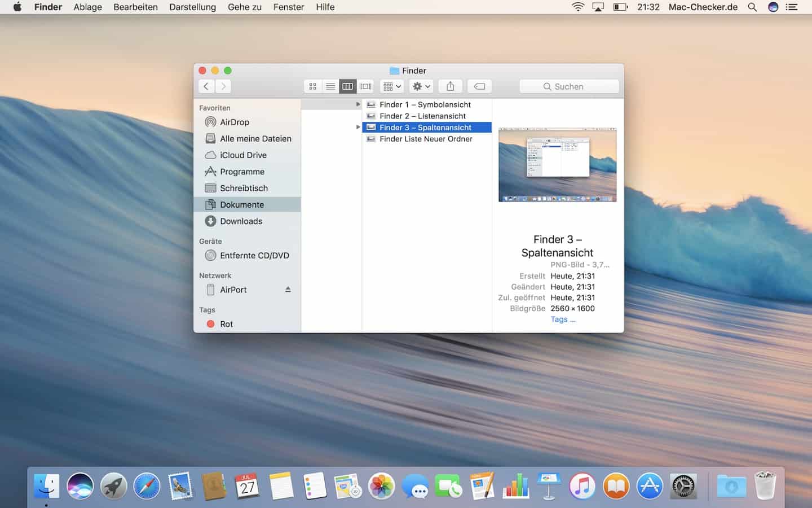Click the battery status icon
812x508 pixels.
tap(620, 7)
